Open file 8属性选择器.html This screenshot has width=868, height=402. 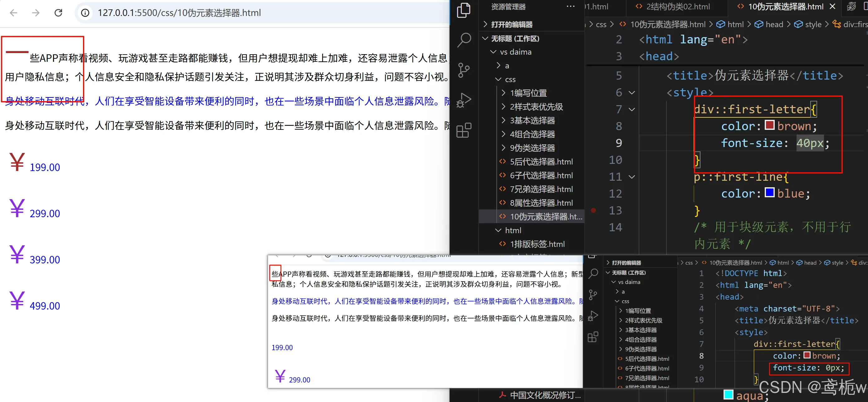[x=541, y=203]
